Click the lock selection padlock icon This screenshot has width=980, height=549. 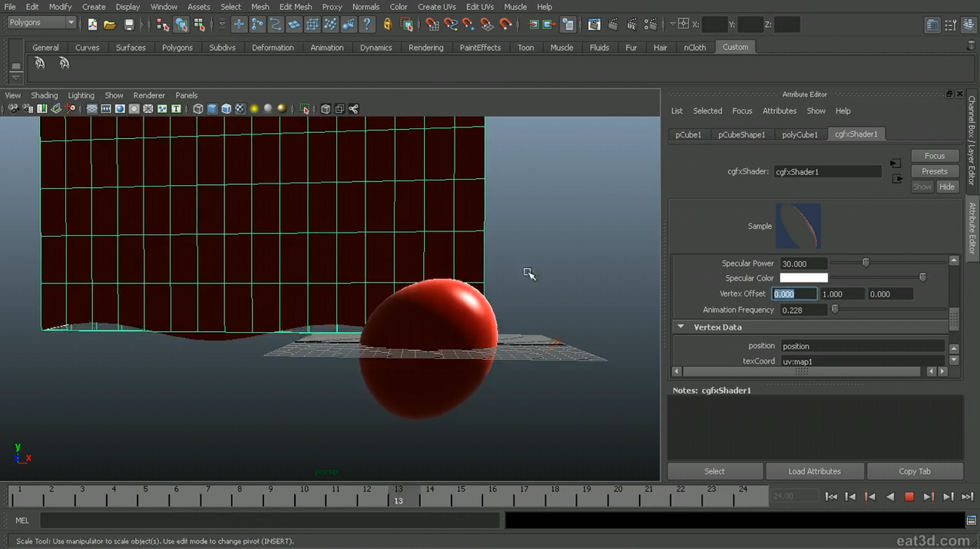tap(387, 25)
